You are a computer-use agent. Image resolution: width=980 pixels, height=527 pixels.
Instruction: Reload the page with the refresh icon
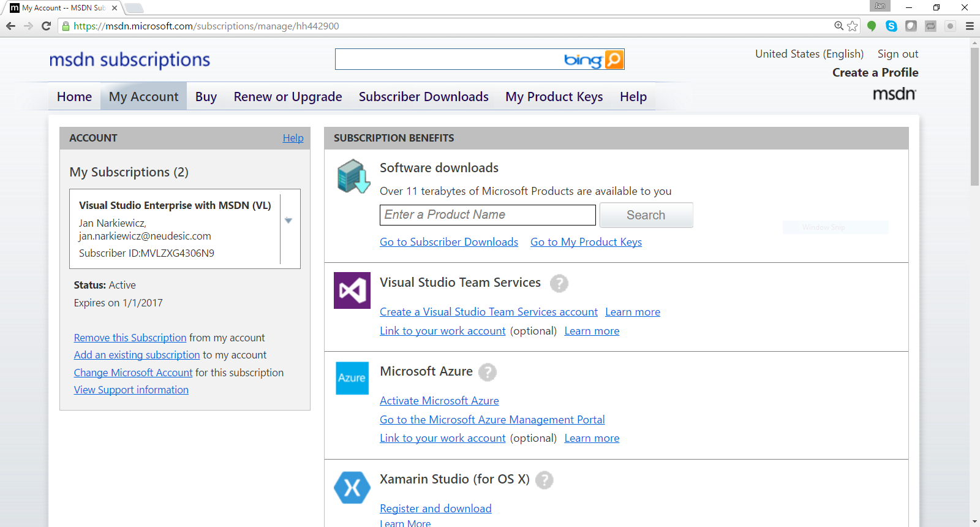point(46,26)
